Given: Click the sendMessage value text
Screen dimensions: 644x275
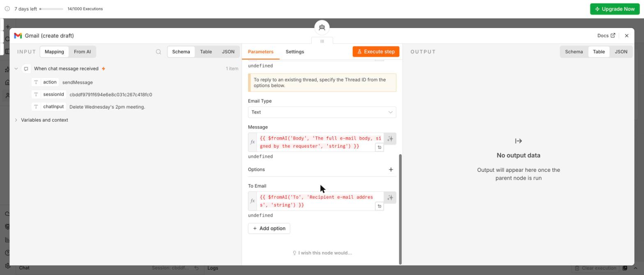Looking at the screenshot, I should click(x=78, y=82).
